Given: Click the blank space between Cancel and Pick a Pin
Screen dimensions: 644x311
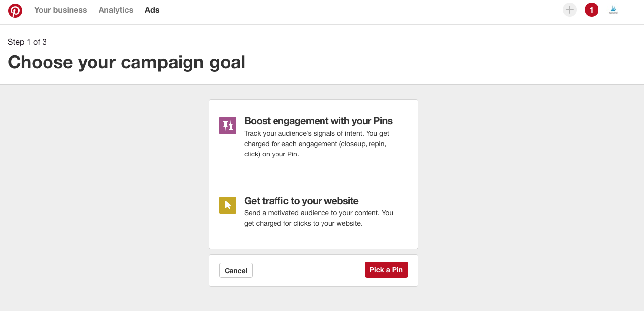Looking at the screenshot, I should pyautogui.click(x=309, y=270).
